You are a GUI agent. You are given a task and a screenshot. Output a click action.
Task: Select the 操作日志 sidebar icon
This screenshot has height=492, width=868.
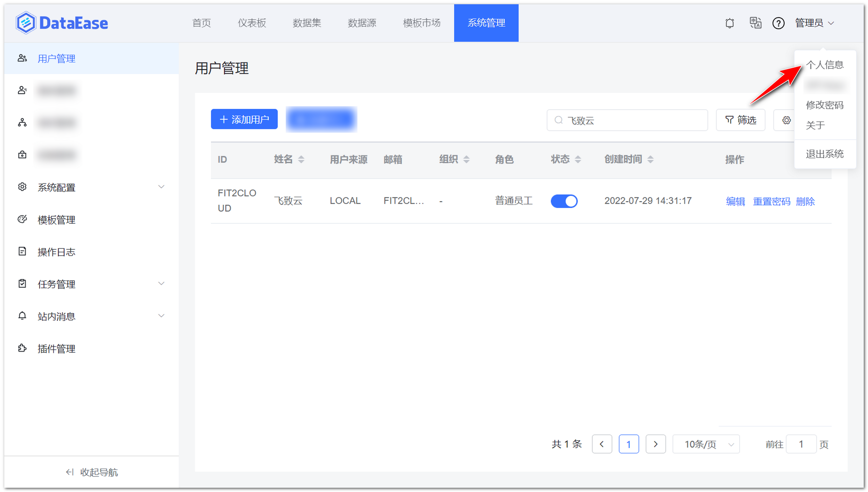click(x=22, y=251)
